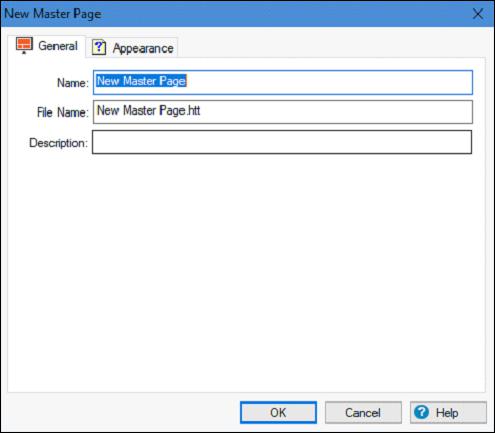The height and width of the screenshot is (433, 495).
Task: Click inside the File Name text box
Action: (x=283, y=112)
